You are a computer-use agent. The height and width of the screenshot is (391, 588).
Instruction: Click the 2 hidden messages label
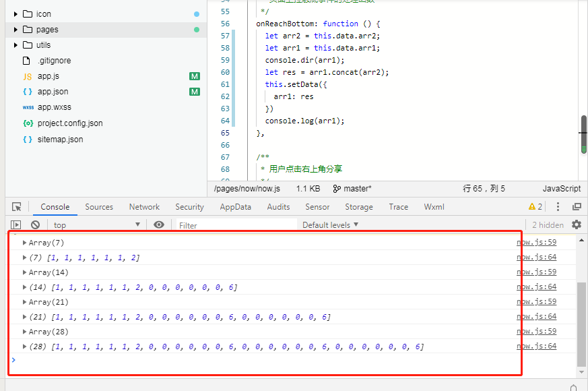coord(548,224)
